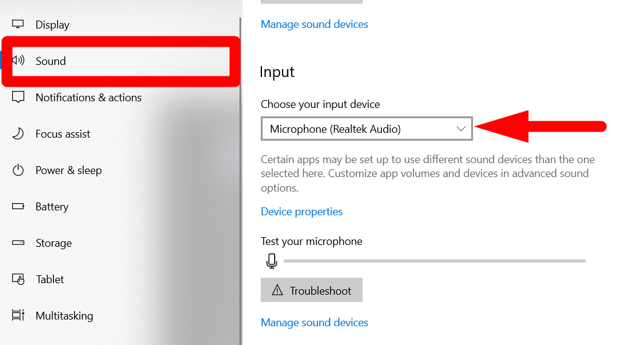Select Multitasking in the settings sidebar
Image resolution: width=644 pixels, height=345 pixels.
[64, 315]
